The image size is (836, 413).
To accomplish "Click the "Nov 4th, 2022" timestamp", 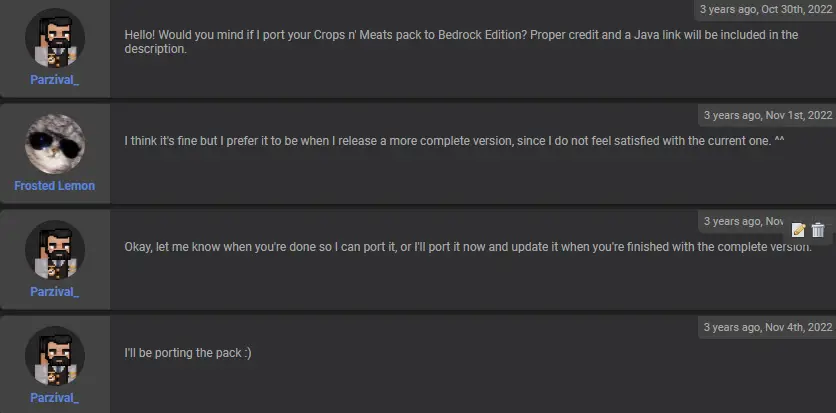I will click(767, 327).
